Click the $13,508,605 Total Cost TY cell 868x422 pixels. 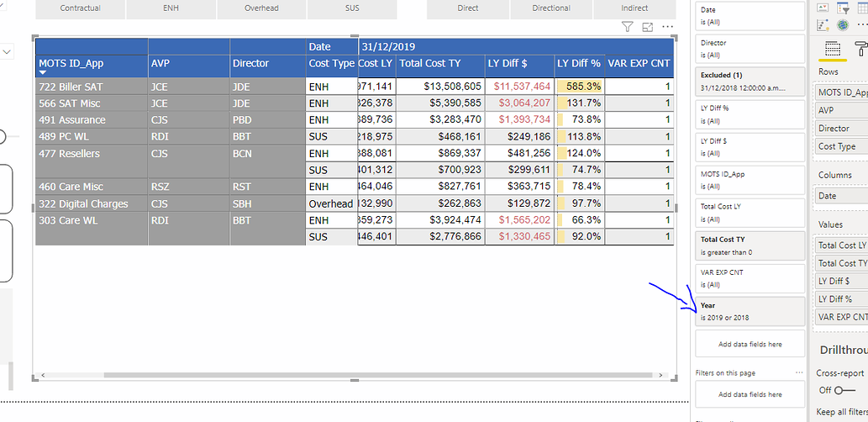tap(440, 87)
